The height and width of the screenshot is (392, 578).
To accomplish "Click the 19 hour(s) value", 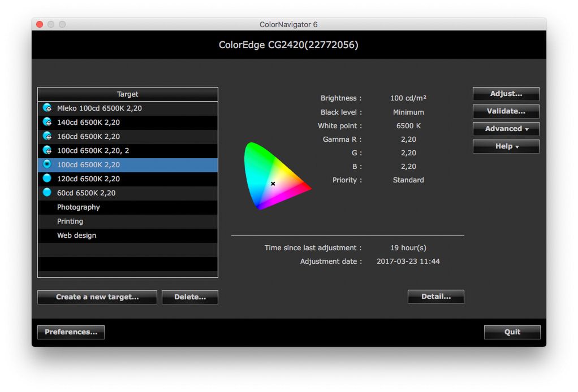I will point(408,248).
